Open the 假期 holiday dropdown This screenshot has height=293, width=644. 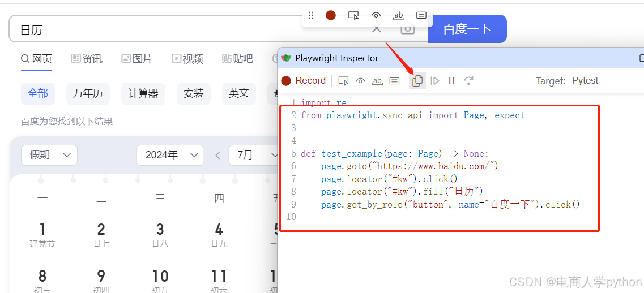point(49,155)
